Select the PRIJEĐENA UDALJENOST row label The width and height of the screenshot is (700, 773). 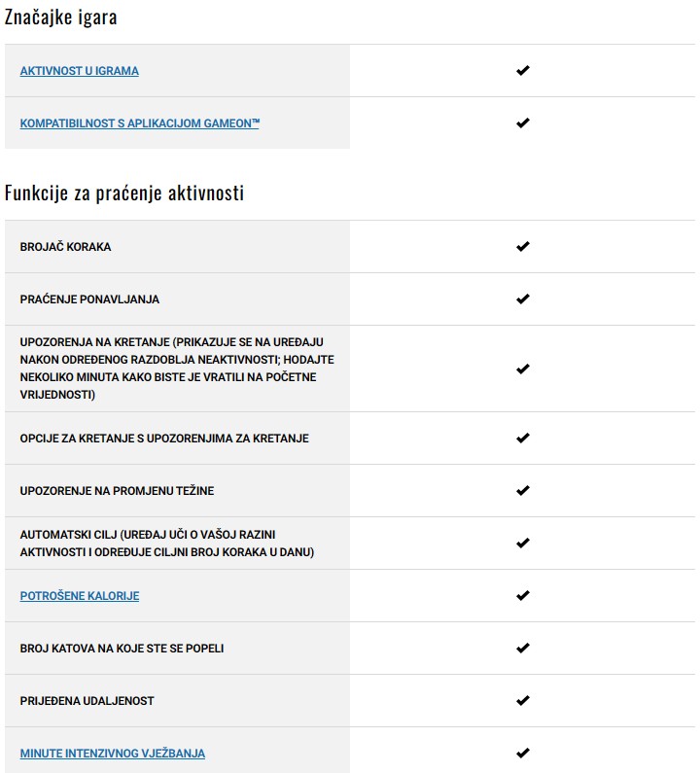(87, 701)
